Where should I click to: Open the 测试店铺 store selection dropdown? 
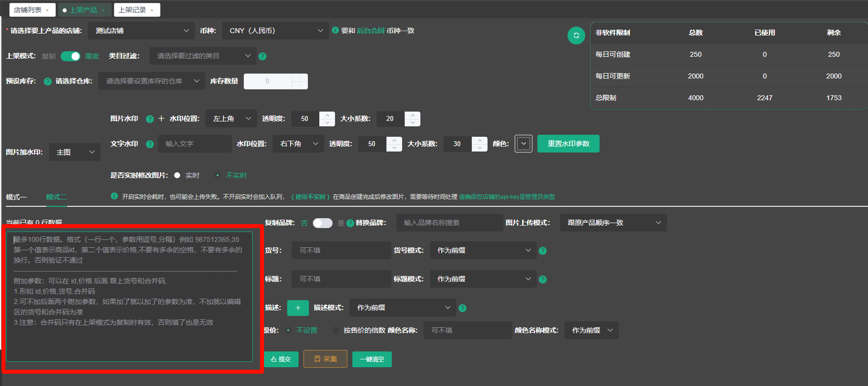tap(142, 31)
